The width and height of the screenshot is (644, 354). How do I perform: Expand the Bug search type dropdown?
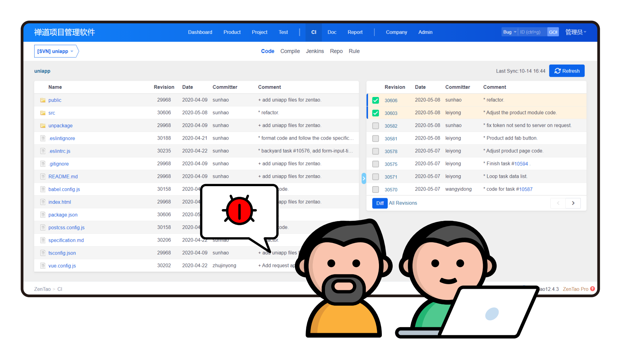[x=510, y=32]
